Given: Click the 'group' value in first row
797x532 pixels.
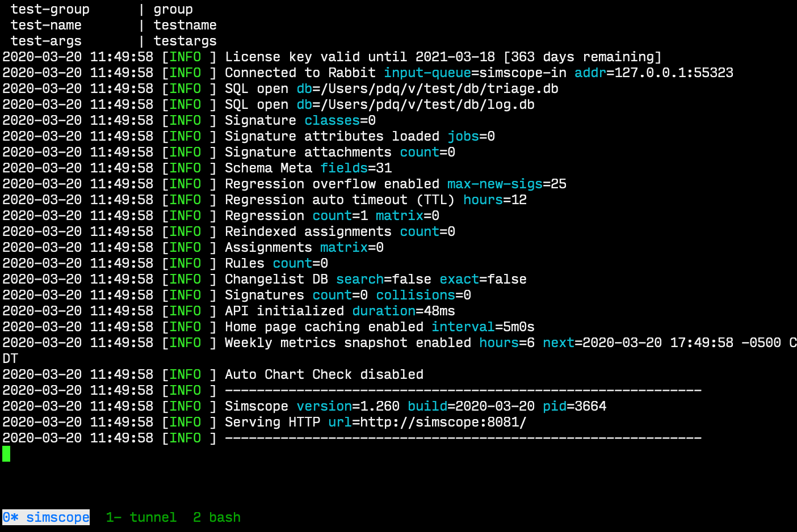Looking at the screenshot, I should pyautogui.click(x=173, y=9).
